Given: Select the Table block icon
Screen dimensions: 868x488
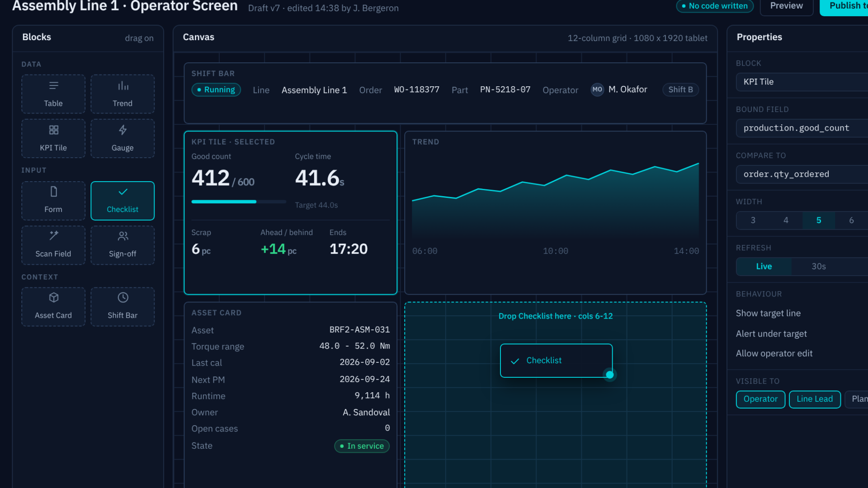Looking at the screenshot, I should (x=53, y=85).
